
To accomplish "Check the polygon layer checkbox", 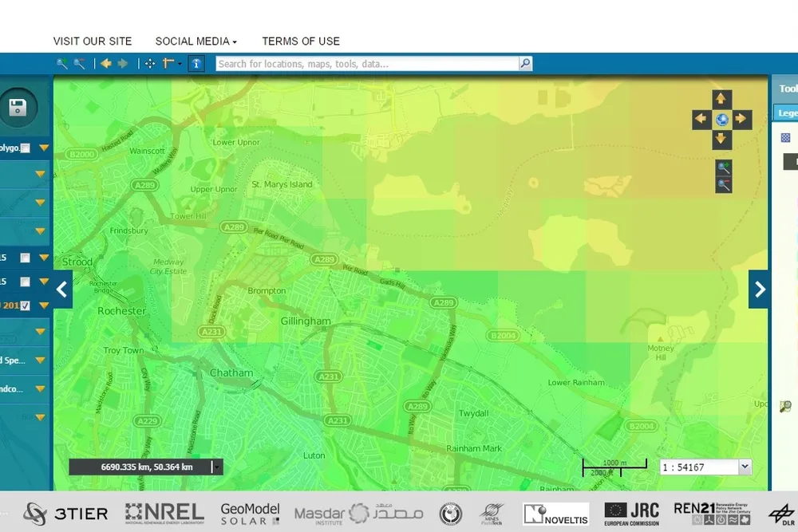I will (x=26, y=148).
